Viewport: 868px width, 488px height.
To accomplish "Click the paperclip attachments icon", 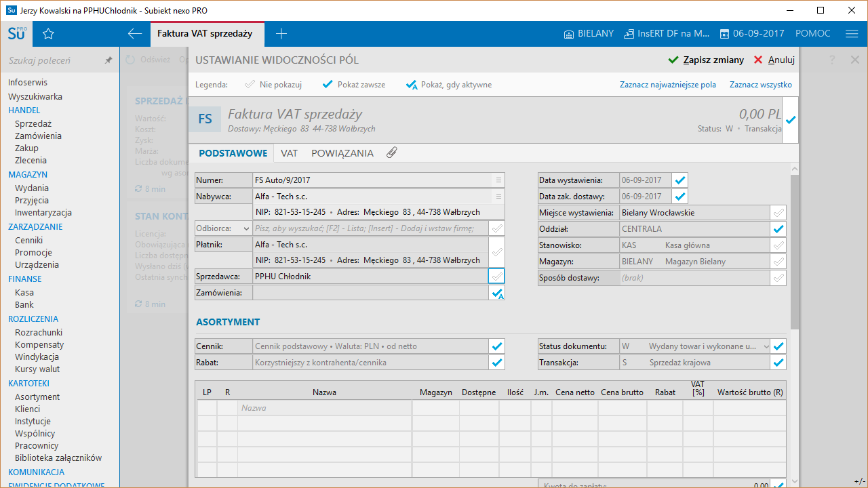I will tap(391, 153).
